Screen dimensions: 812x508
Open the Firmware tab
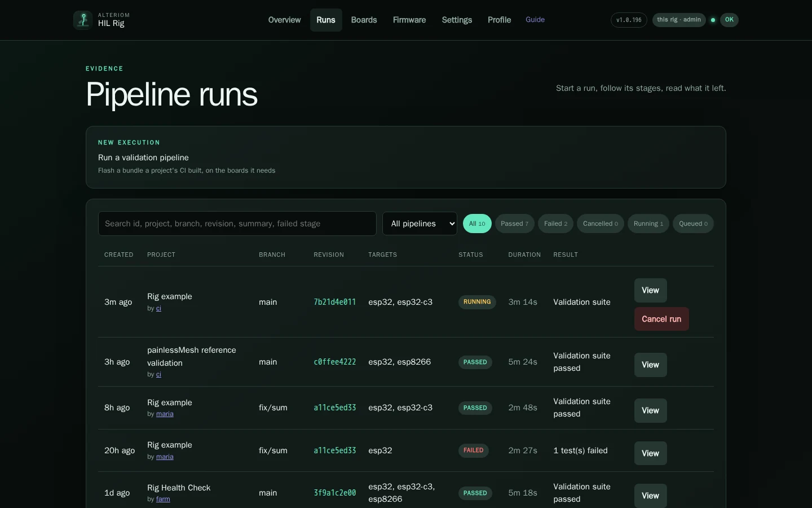(x=409, y=20)
